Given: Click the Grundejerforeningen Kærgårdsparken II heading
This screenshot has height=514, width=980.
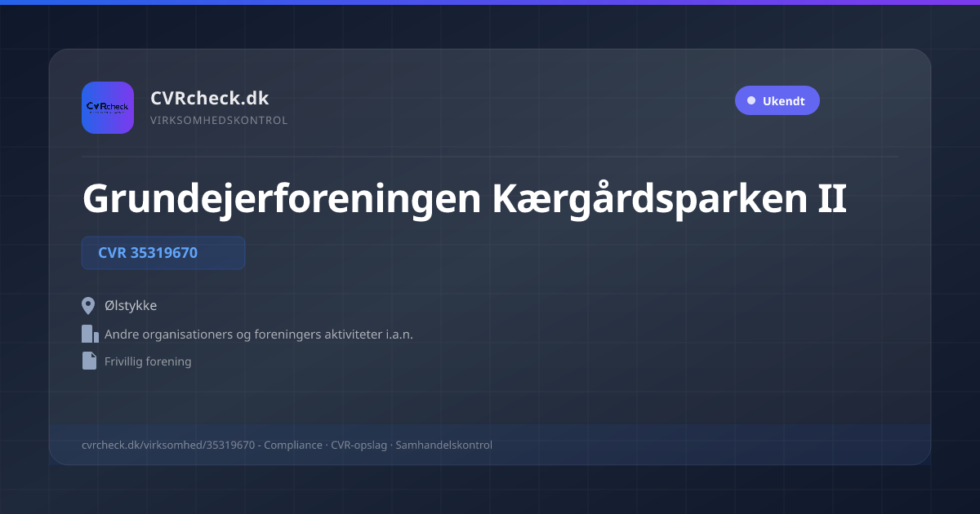Looking at the screenshot, I should tap(464, 198).
